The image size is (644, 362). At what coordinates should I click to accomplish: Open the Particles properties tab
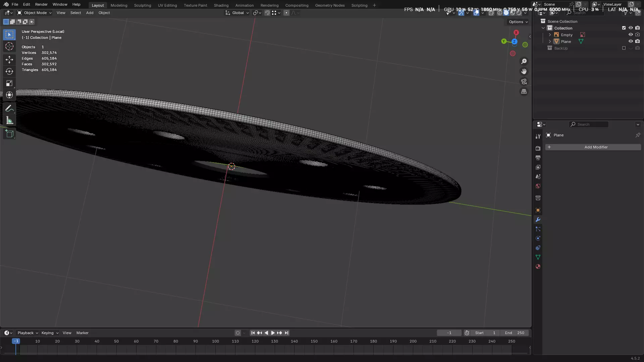click(538, 229)
